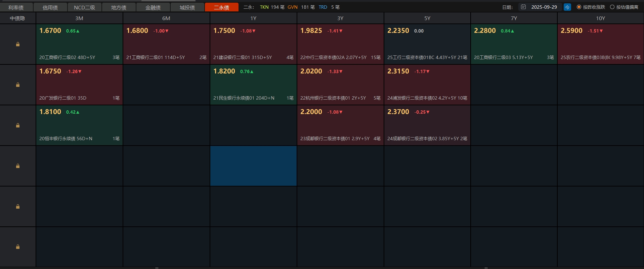644x269 pixels.
Task: Click the 1Y column header
Action: tap(253, 18)
